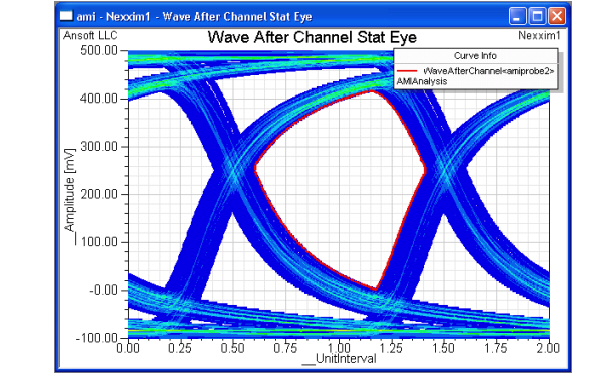Screen dimensions: 615x383
Task: Close the Wave After Channel Stat Eye window
Action: (x=557, y=16)
